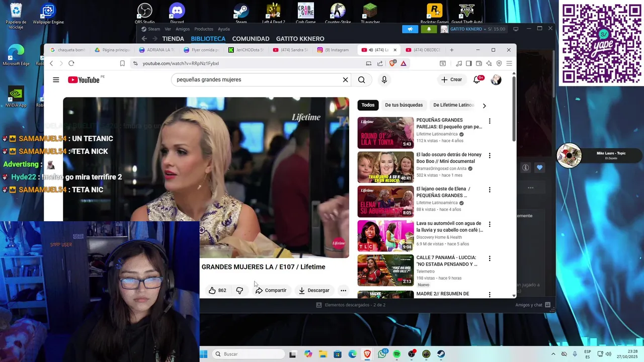This screenshot has width=644, height=362.
Task: Open options for CALLE 7 PANAMÁ video
Action: 490,258
